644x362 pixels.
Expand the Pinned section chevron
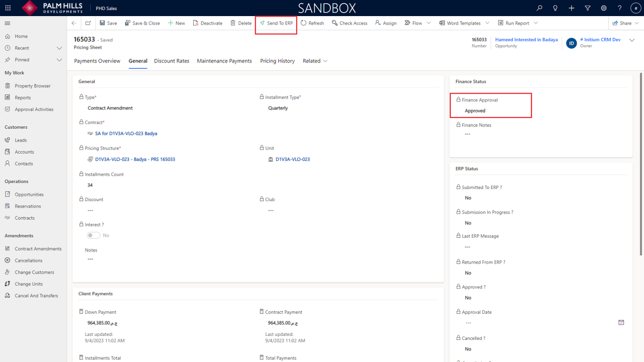(59, 60)
